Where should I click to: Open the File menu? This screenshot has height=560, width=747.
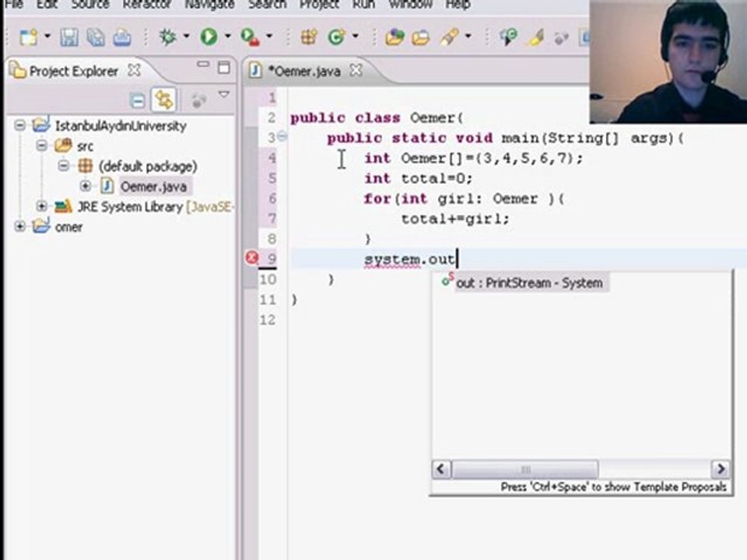(13, 5)
